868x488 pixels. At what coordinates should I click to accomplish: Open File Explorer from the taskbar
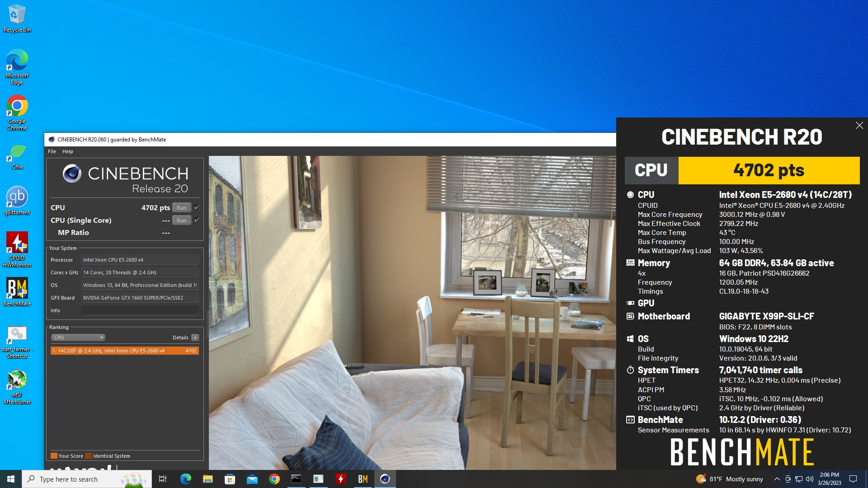(x=208, y=479)
